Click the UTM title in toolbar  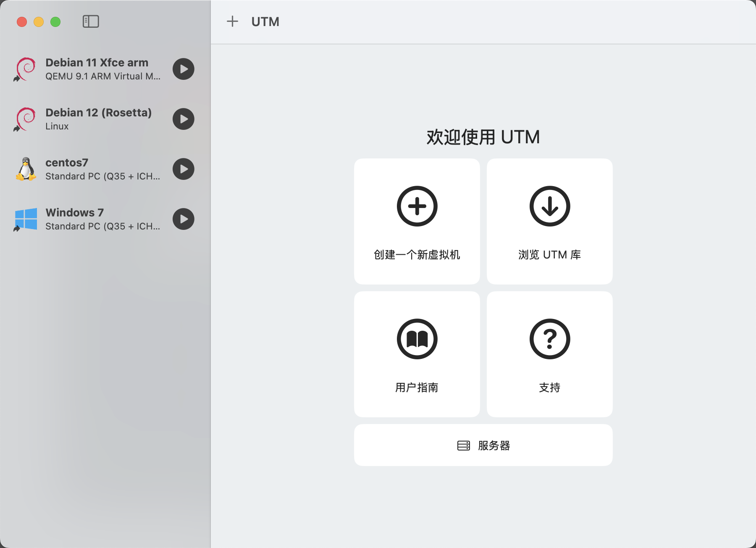tap(265, 22)
